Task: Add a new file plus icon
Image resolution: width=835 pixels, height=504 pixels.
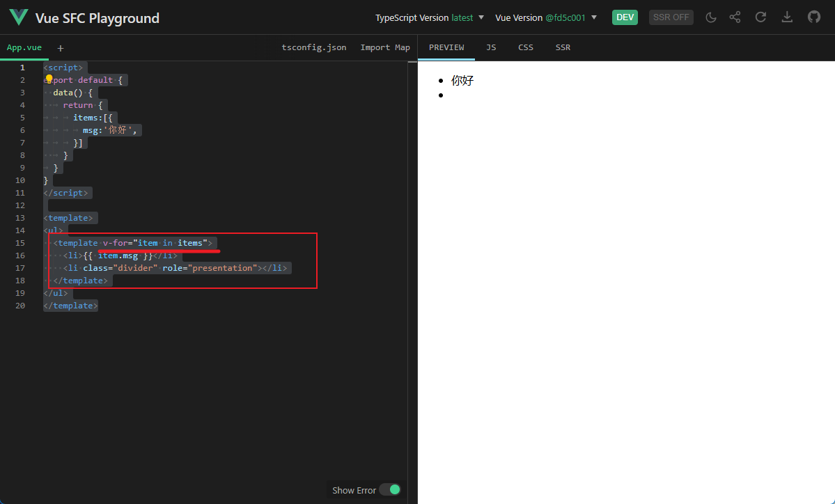Action: click(x=60, y=48)
